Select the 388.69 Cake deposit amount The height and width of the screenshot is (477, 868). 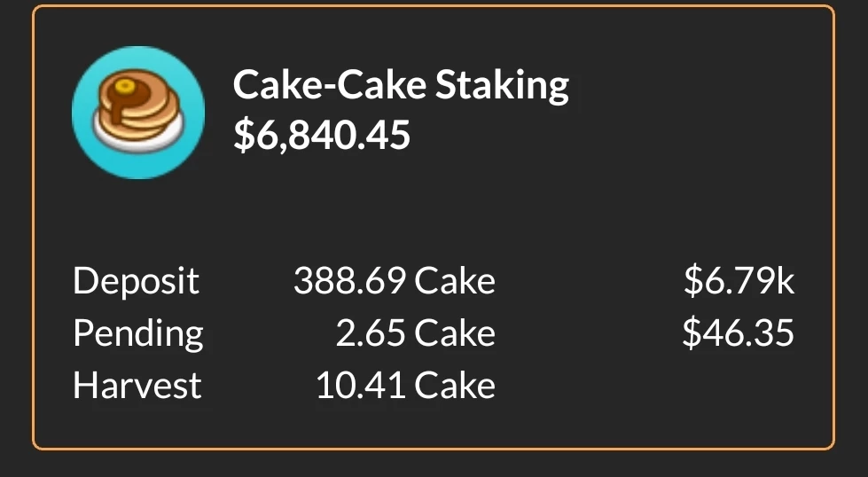[395, 281]
